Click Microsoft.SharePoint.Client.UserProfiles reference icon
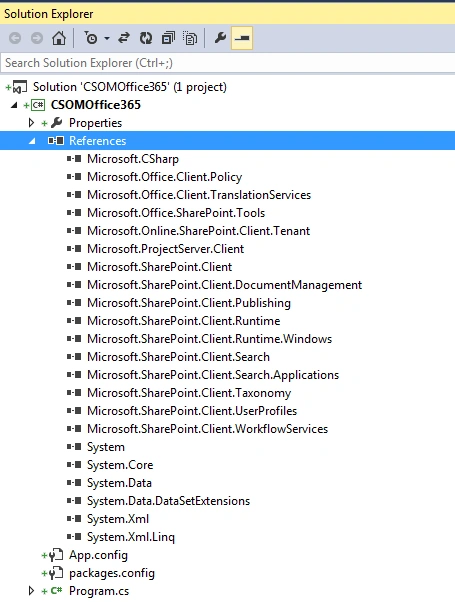Image resolution: width=455 pixels, height=602 pixels. (74, 411)
